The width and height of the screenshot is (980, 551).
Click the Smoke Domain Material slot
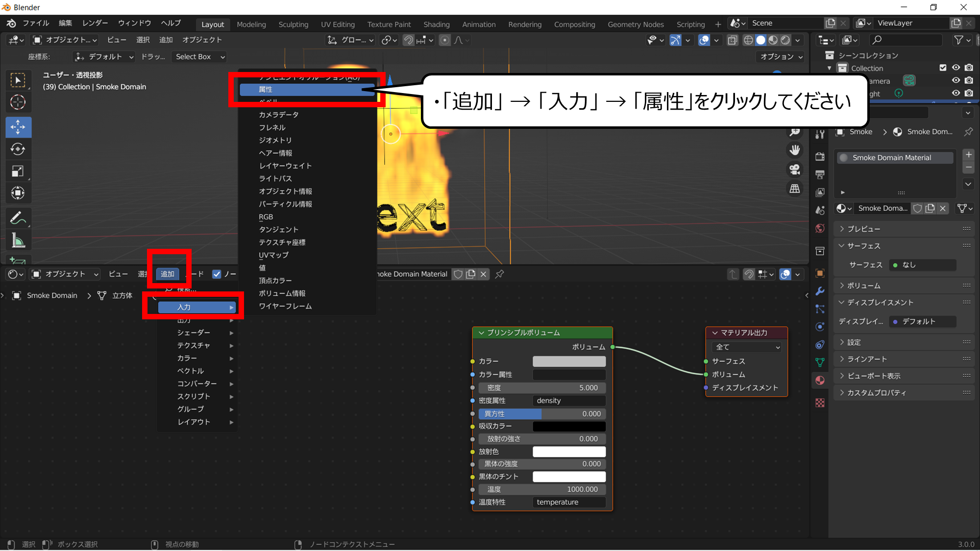click(895, 158)
